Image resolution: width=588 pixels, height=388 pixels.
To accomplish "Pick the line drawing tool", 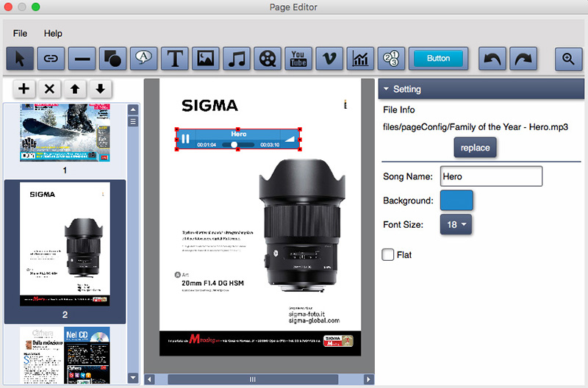I will tap(82, 59).
